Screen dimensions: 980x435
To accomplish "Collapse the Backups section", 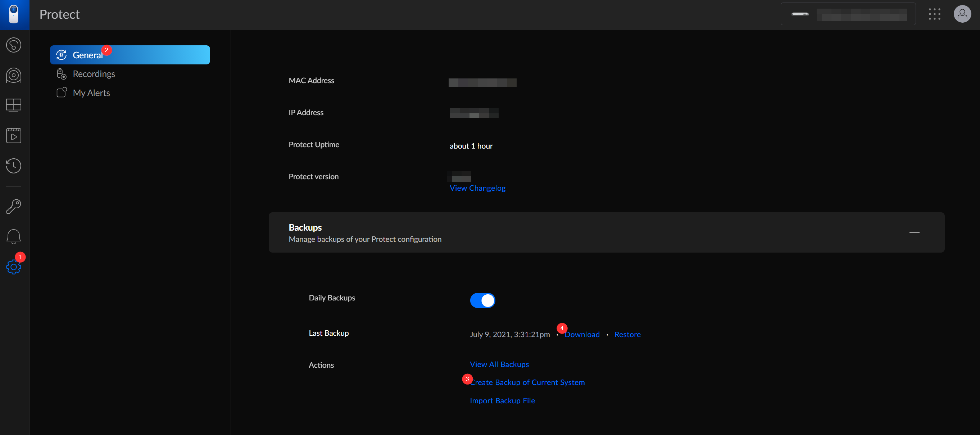I will click(x=914, y=232).
